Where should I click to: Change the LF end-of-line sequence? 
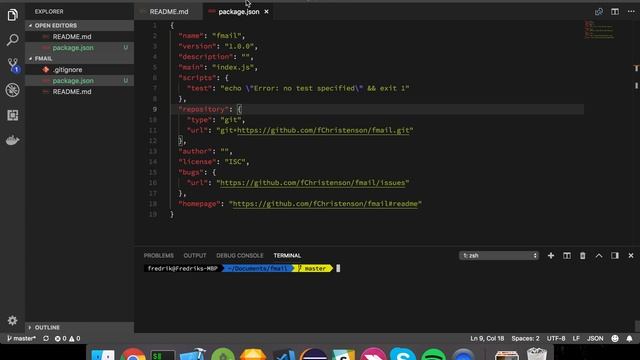click(576, 338)
